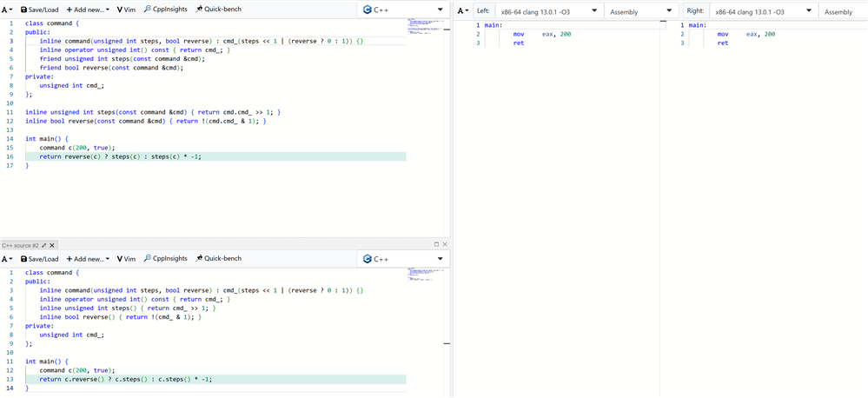Open CppInsights from the source #2 editor
868x398 pixels.
coord(165,258)
